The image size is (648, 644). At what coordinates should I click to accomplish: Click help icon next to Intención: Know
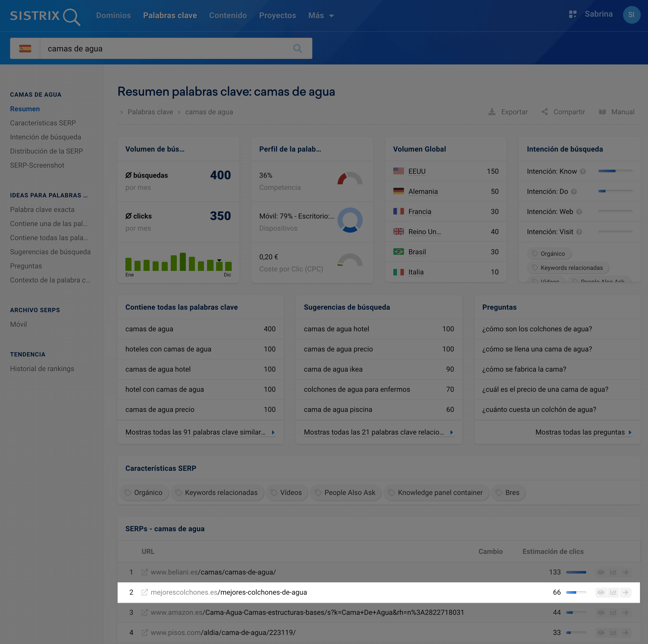(583, 172)
